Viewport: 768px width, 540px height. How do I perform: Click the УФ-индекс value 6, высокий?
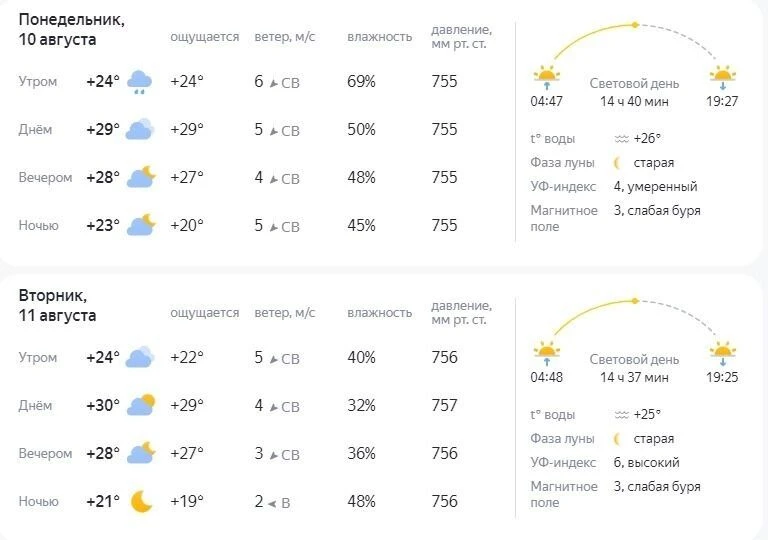pyautogui.click(x=647, y=463)
